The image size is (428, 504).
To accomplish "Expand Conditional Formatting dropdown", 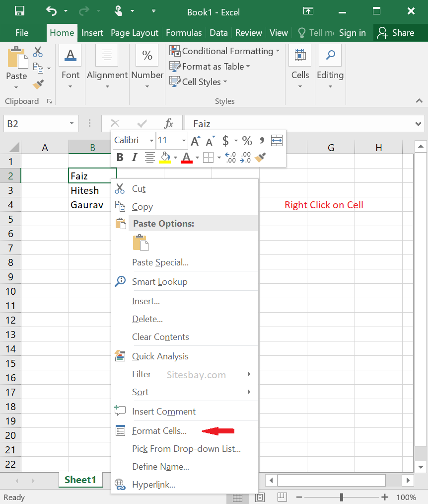I will click(278, 51).
